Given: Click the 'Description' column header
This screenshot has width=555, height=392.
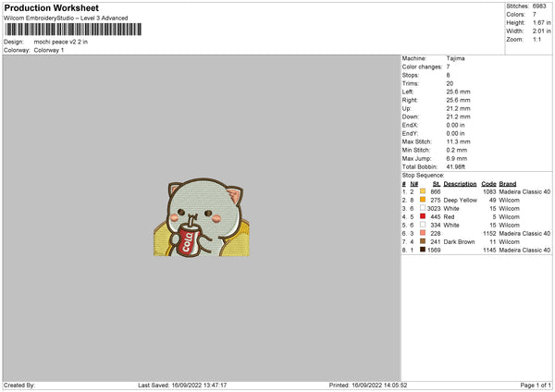Looking at the screenshot, I should pyautogui.click(x=460, y=184).
